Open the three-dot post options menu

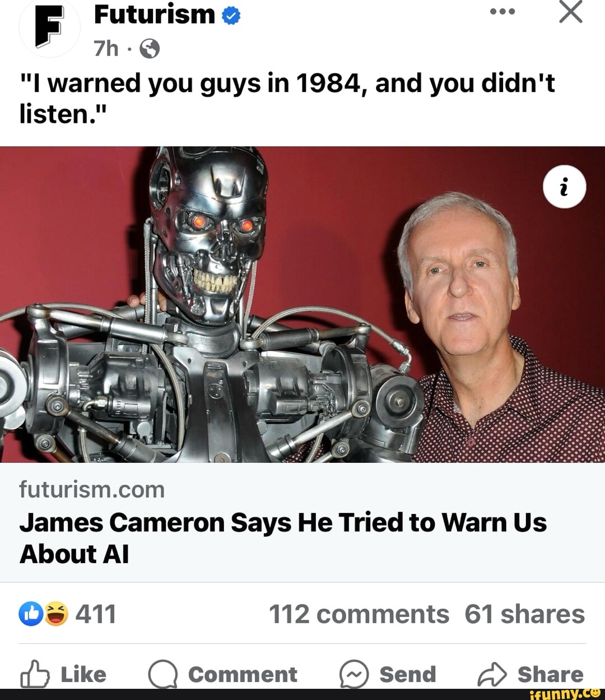click(x=502, y=12)
